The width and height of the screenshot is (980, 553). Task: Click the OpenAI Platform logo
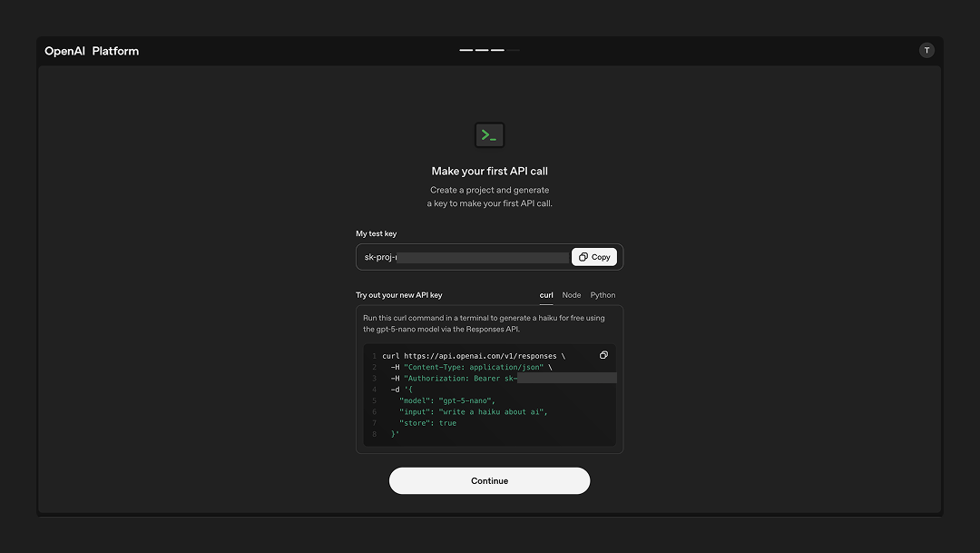pyautogui.click(x=92, y=51)
